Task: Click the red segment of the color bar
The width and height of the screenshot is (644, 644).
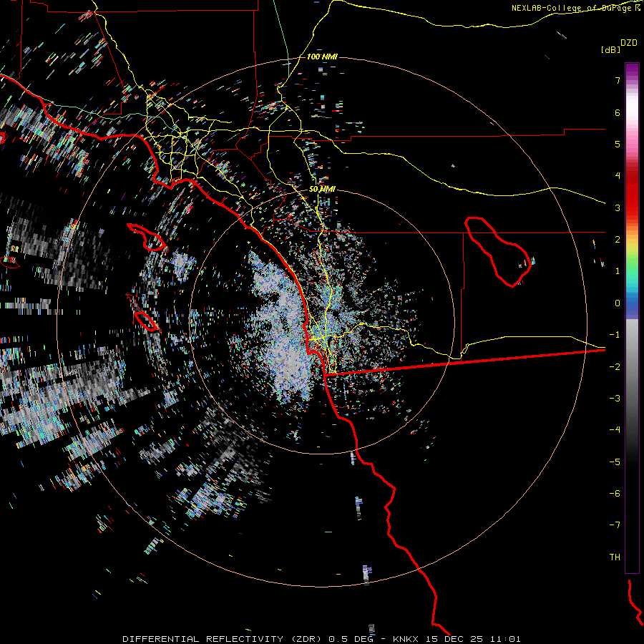Action: 632,193
